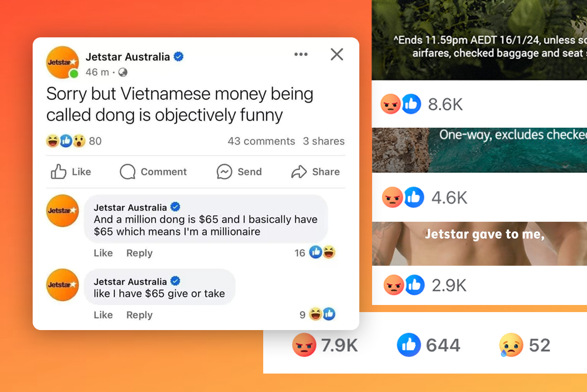The height and width of the screenshot is (392, 587).
Task: Open Jetstar Australia profile picture on post
Action: coord(62,62)
